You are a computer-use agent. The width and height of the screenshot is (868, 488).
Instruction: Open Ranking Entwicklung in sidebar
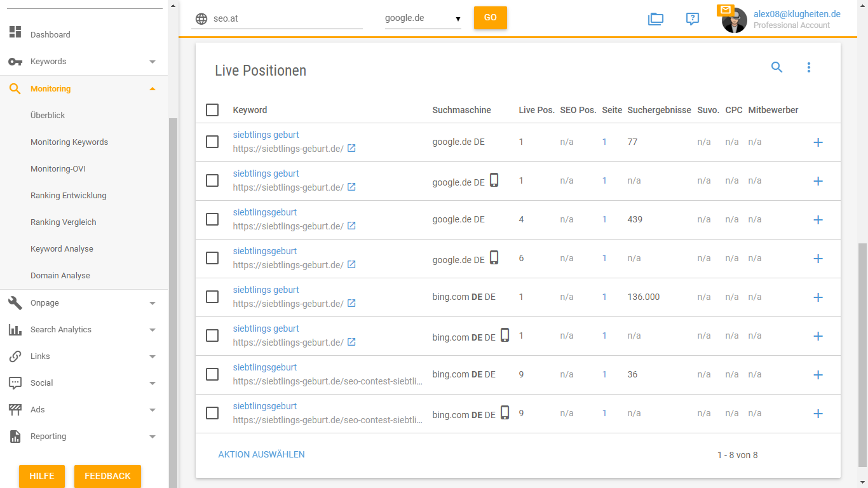69,196
